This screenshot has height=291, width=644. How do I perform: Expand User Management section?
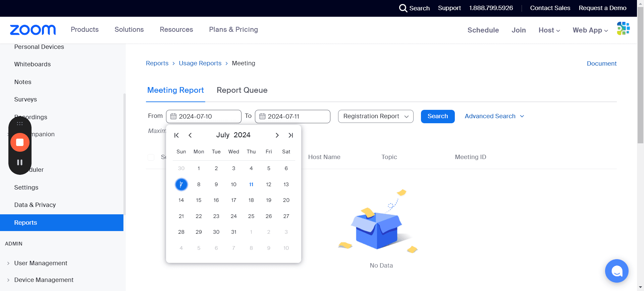pyautogui.click(x=41, y=263)
